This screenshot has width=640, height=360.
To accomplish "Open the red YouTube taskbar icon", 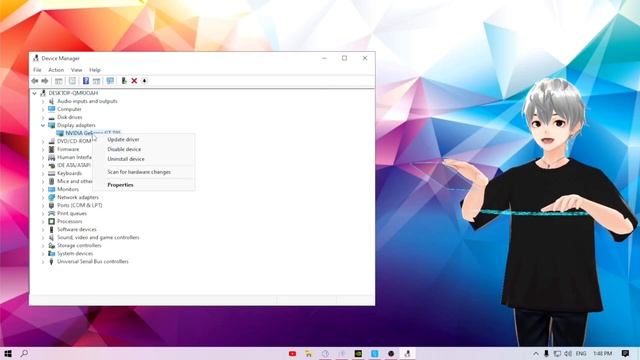I will [x=292, y=353].
